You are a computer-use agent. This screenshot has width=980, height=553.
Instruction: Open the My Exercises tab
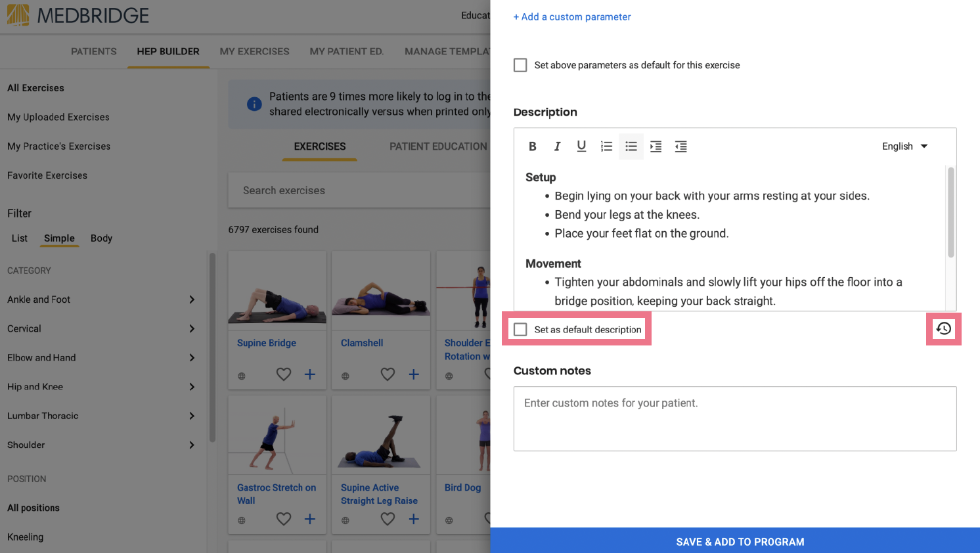click(255, 51)
